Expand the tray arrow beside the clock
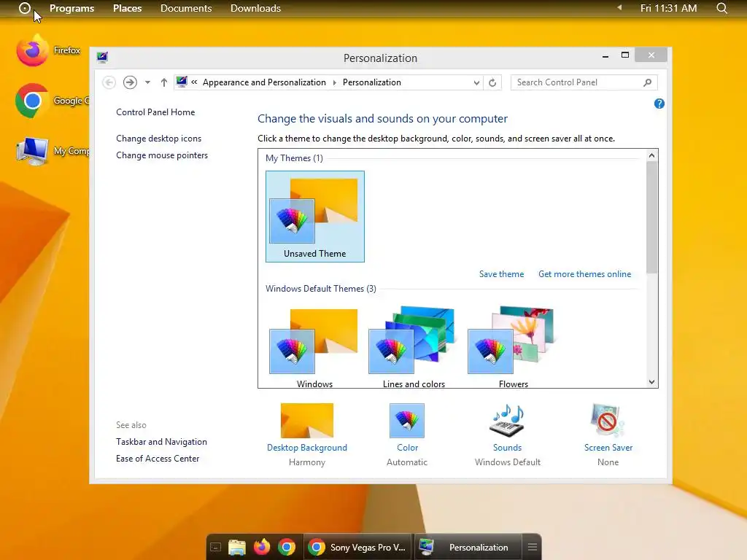 click(x=619, y=7)
